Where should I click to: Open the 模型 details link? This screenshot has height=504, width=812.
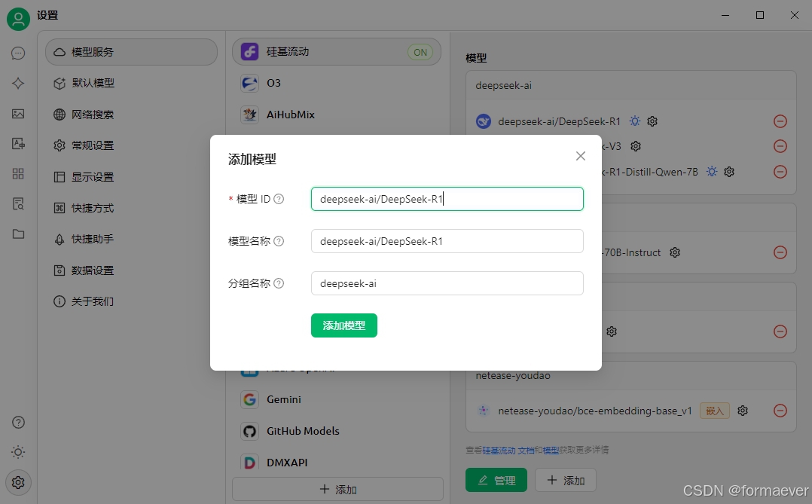551,450
